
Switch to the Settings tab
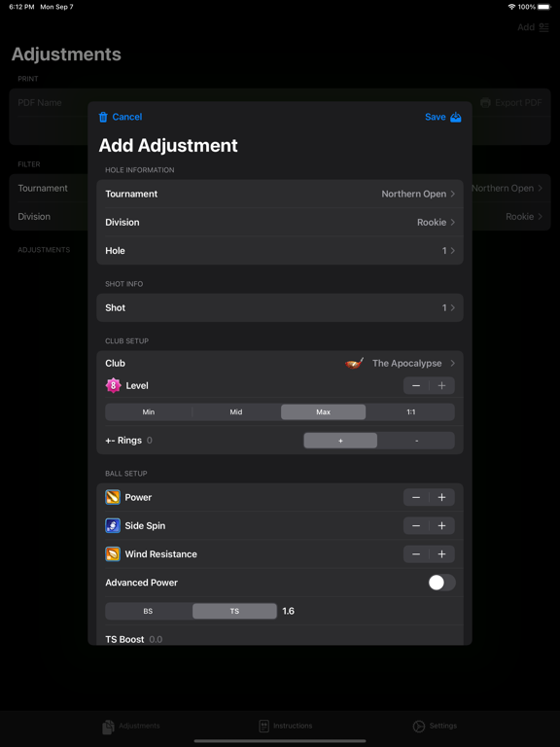(x=435, y=726)
